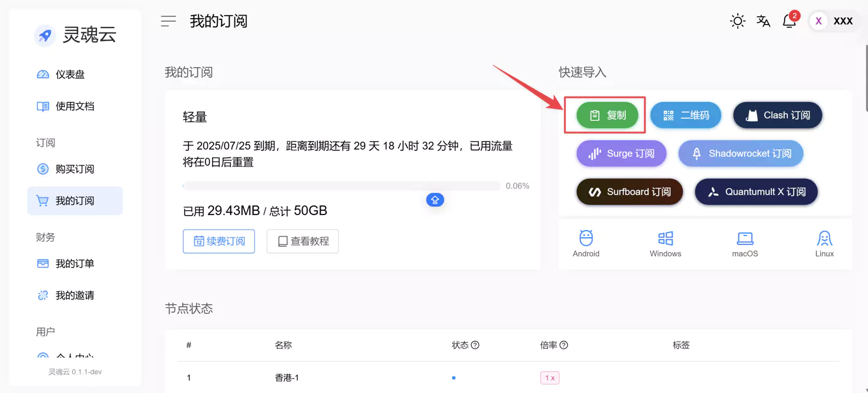Screen dimensions: 868x393
Task: Click the 快速导入 heading
Action: [583, 72]
